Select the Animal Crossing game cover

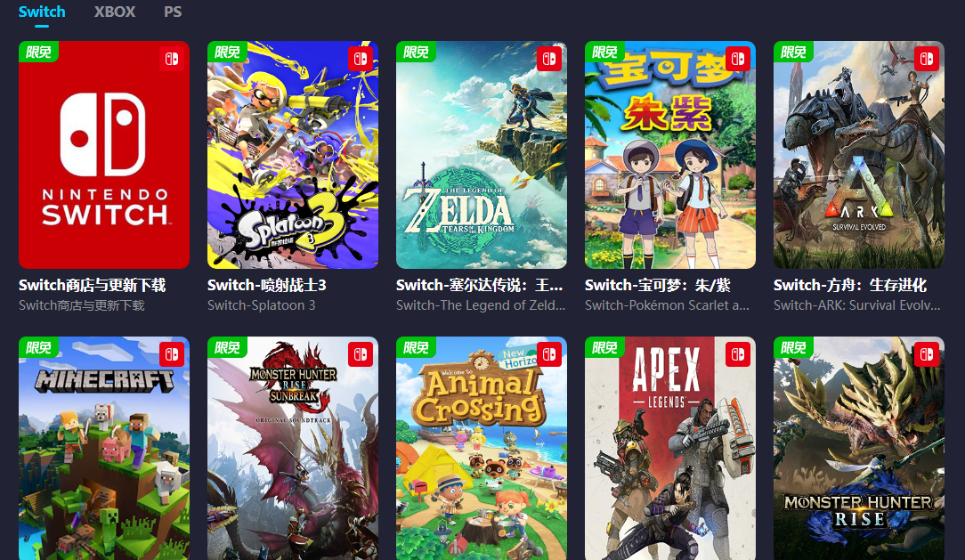click(x=482, y=448)
